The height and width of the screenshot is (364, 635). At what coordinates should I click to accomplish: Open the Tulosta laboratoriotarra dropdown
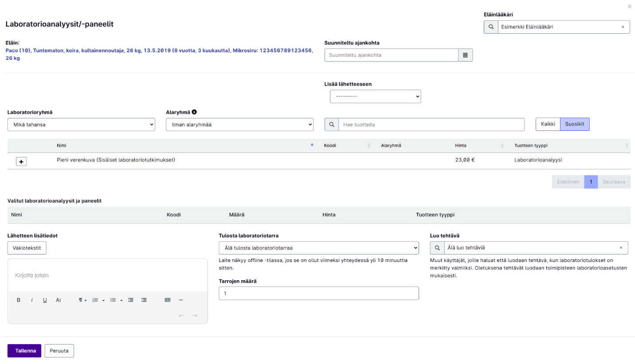click(x=319, y=248)
